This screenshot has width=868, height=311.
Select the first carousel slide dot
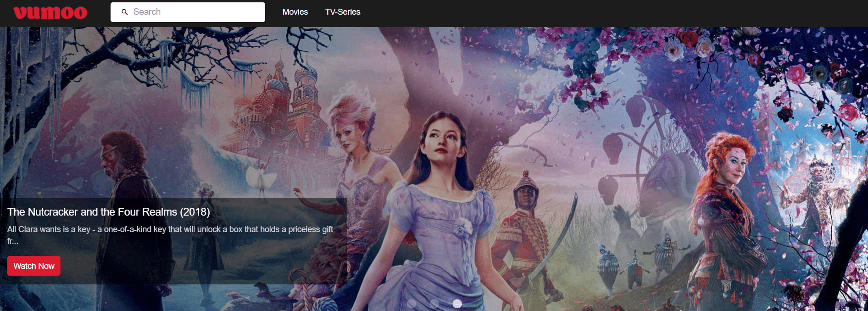tap(412, 304)
